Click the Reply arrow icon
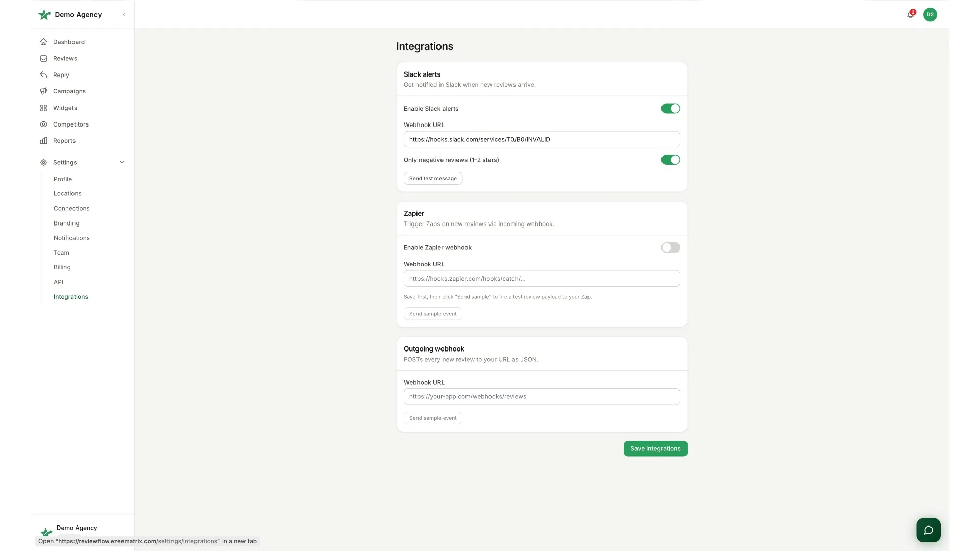 (44, 74)
